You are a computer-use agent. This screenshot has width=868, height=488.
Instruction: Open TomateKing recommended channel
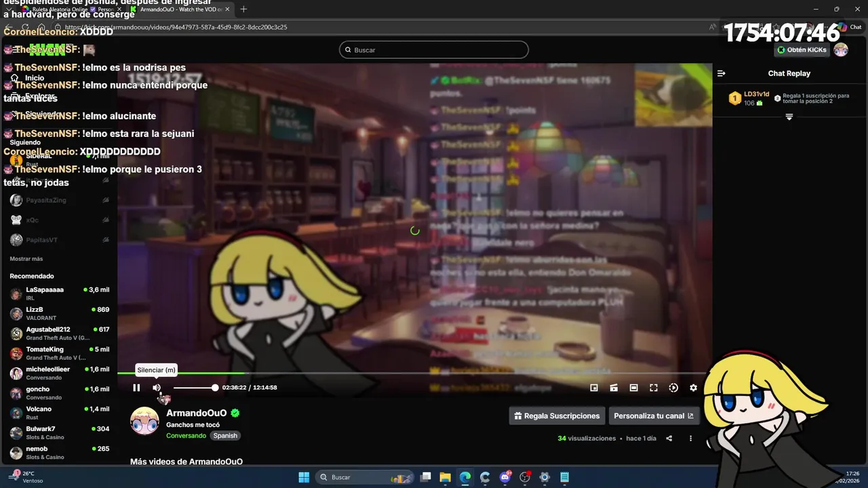tap(59, 353)
